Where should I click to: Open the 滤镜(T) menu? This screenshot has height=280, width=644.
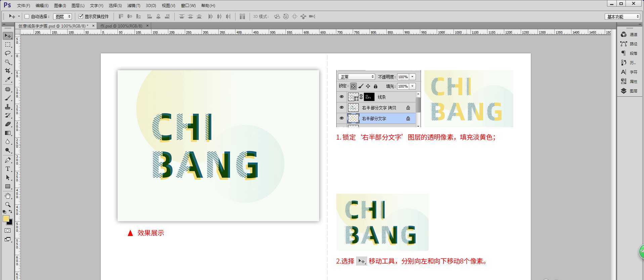pos(134,6)
